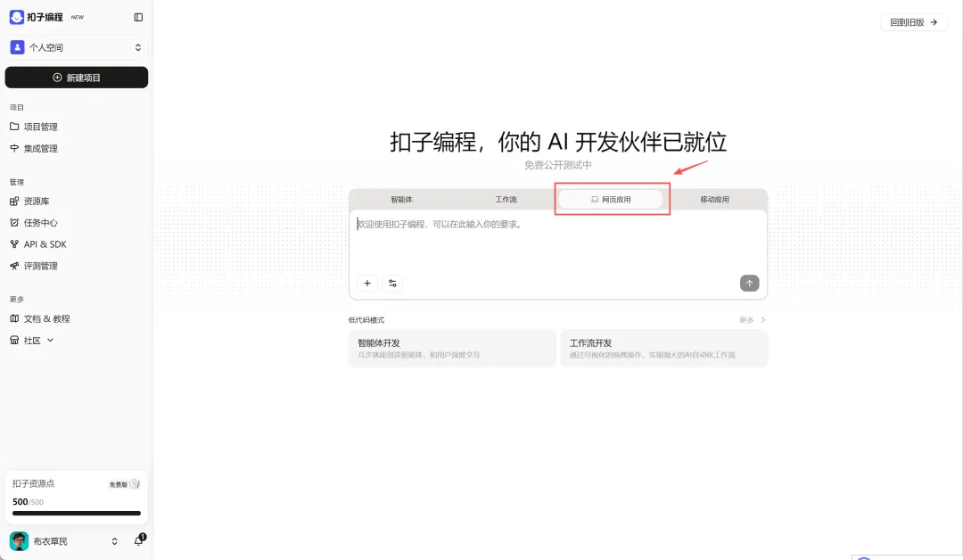The width and height of the screenshot is (963, 560).
Task: Click the 扣子资源点 progress bar
Action: [77, 514]
